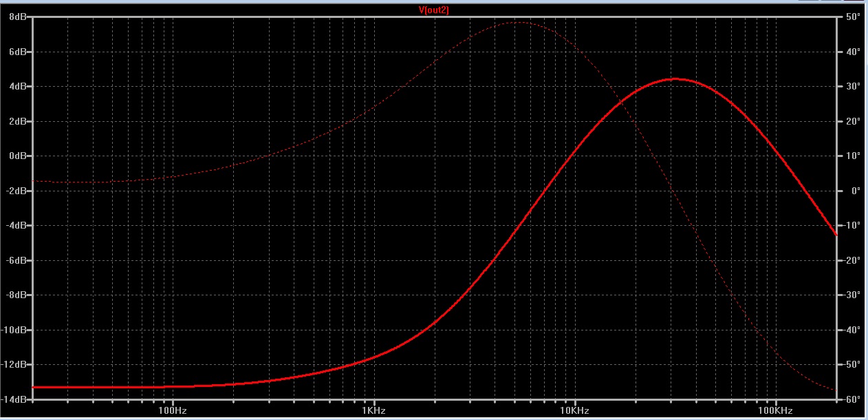Click the 0dB label on magnitude axis
868x420 pixels.
coord(17,156)
